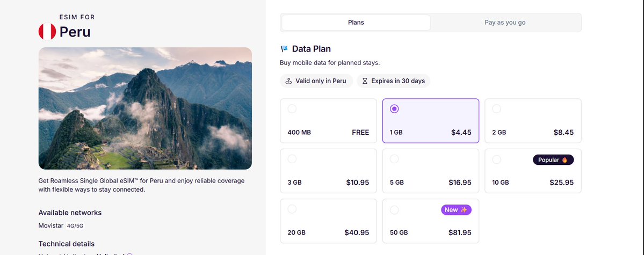The image size is (644, 255).
Task: Click the hourglass icon beside Expires in 30 days
Action: 365,81
